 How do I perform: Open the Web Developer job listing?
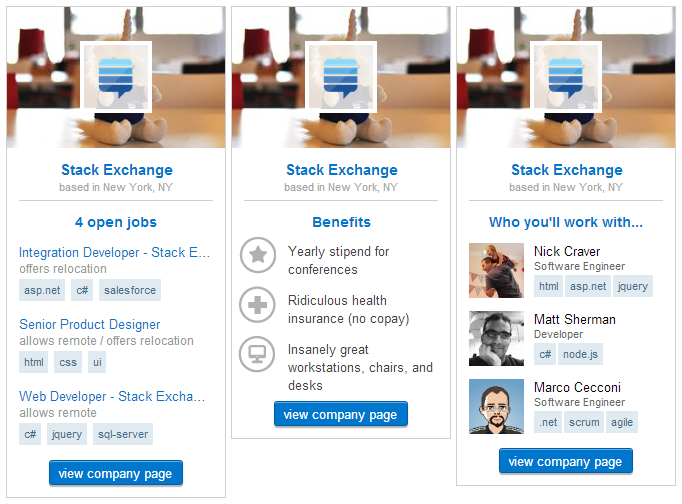pyautogui.click(x=112, y=397)
